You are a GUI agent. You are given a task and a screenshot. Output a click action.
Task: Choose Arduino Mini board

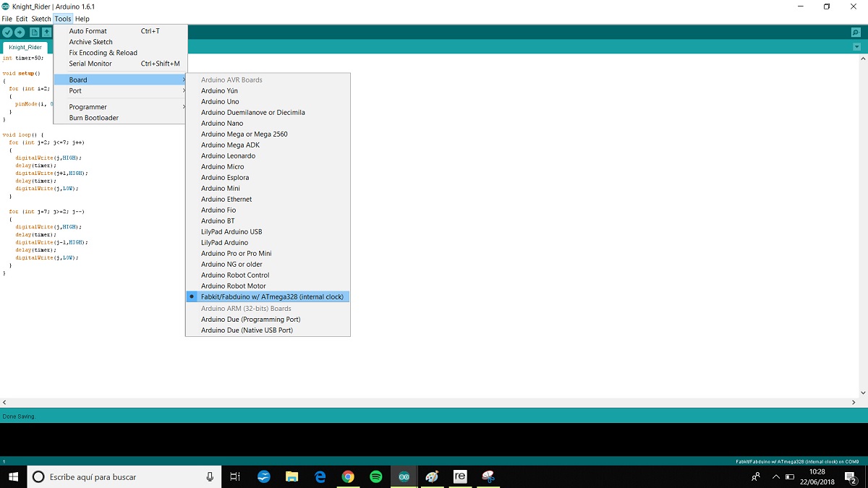point(268,189)
